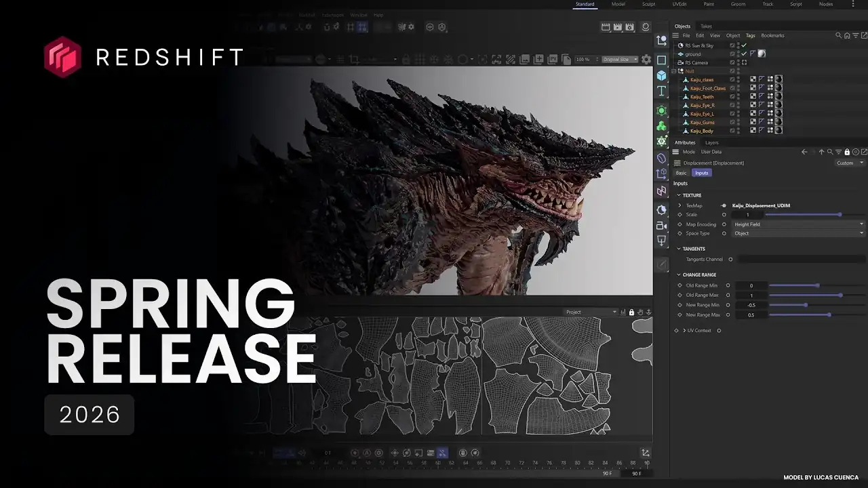
Task: Select the Cube primitive tool
Action: (x=662, y=76)
